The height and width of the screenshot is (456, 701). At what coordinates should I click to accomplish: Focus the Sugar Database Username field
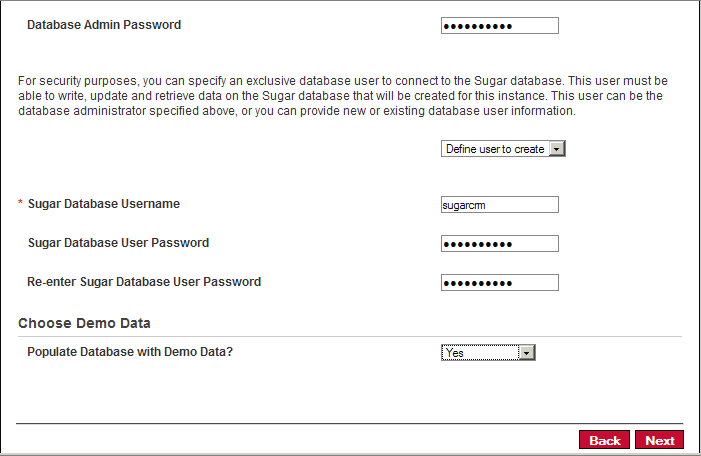tap(499, 205)
